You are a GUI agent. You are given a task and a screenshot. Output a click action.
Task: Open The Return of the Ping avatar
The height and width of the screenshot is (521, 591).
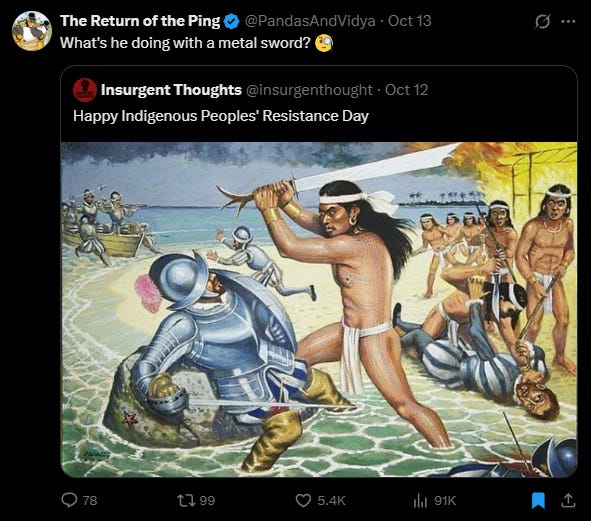32,31
